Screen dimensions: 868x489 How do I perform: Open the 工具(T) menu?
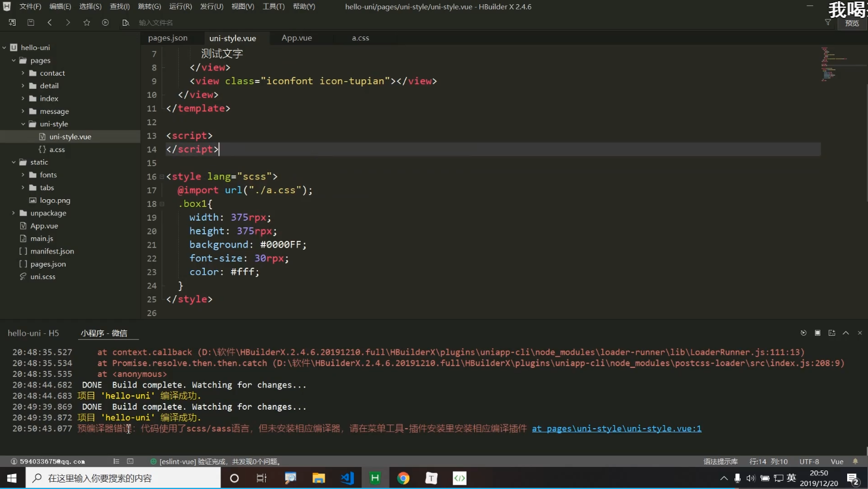coord(273,7)
